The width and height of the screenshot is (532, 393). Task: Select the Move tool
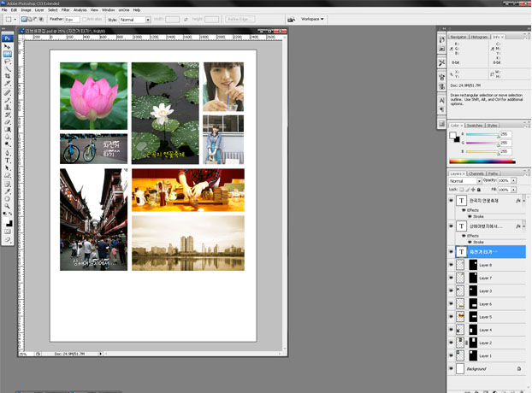coord(8,46)
